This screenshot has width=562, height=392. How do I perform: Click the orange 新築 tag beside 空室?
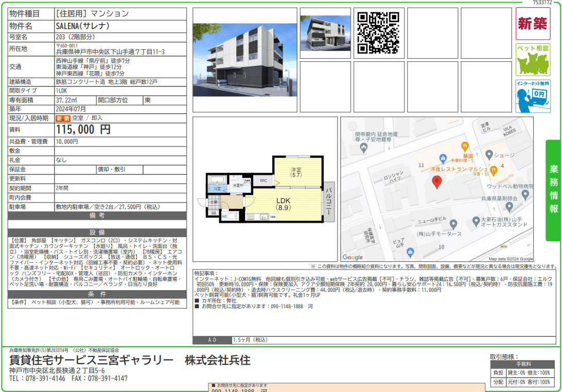63,118
